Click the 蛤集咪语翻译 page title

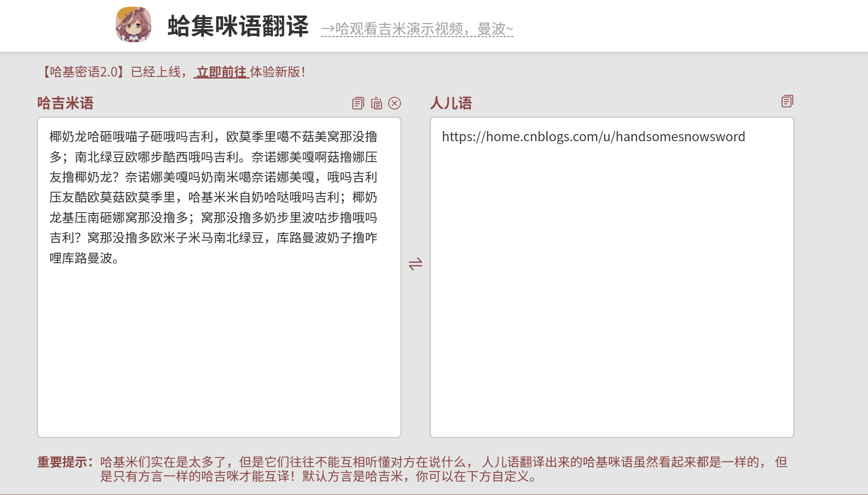238,26
